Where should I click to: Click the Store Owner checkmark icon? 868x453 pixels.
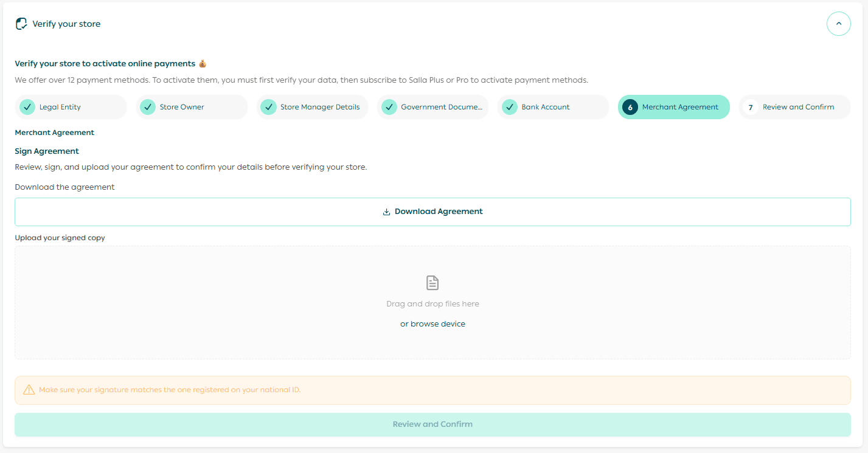tap(148, 107)
